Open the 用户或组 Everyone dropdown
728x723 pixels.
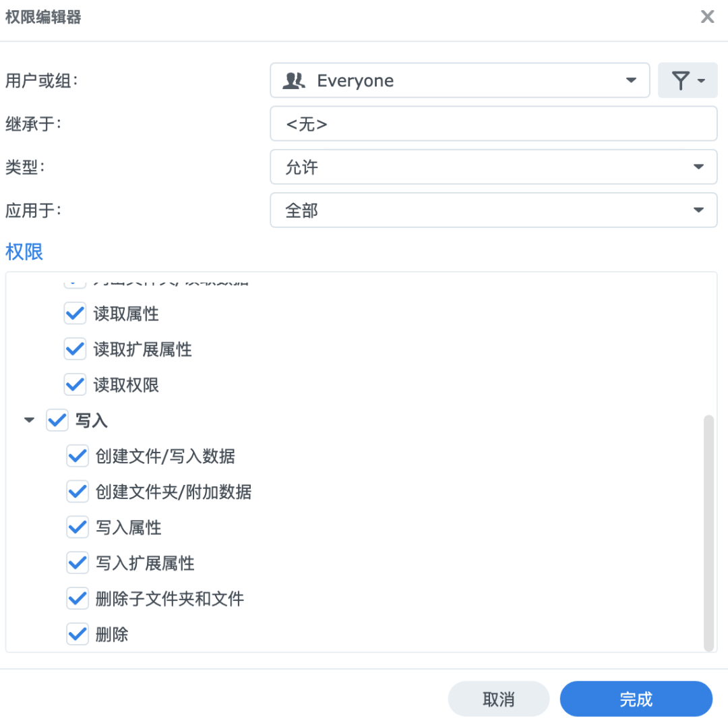(631, 81)
